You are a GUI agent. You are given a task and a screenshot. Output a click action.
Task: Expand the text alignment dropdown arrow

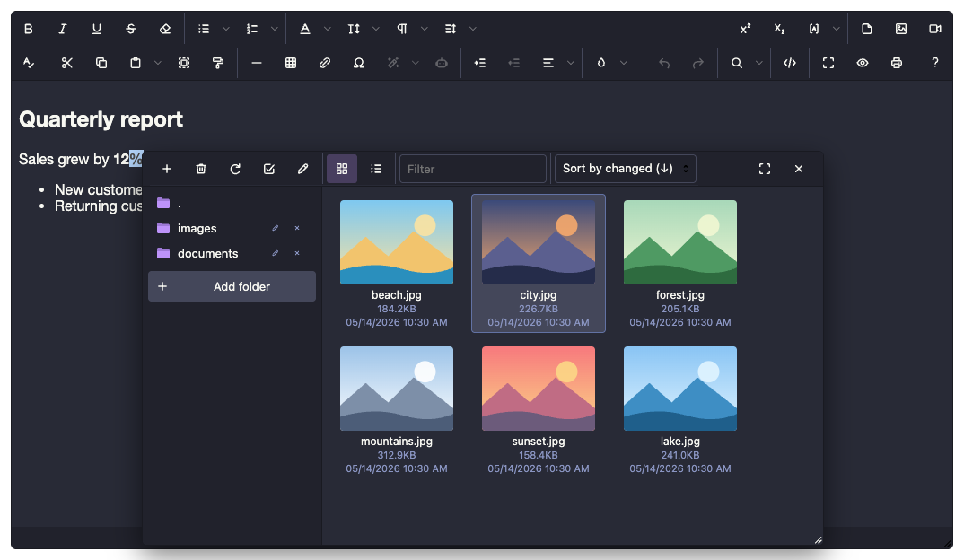tap(571, 63)
